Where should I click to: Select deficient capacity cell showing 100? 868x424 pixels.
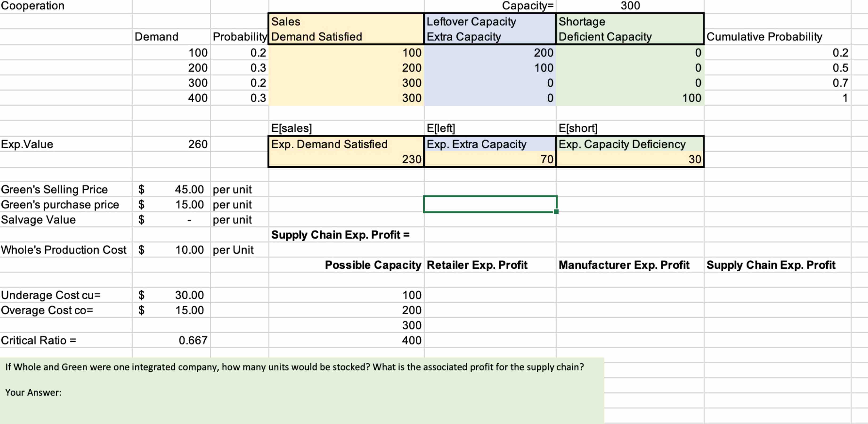pyautogui.click(x=630, y=98)
